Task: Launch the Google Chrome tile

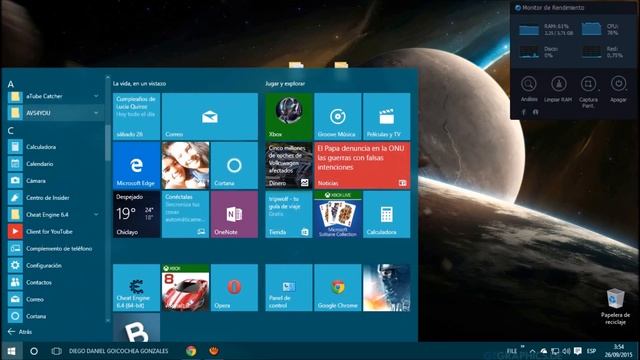Action: [338, 288]
